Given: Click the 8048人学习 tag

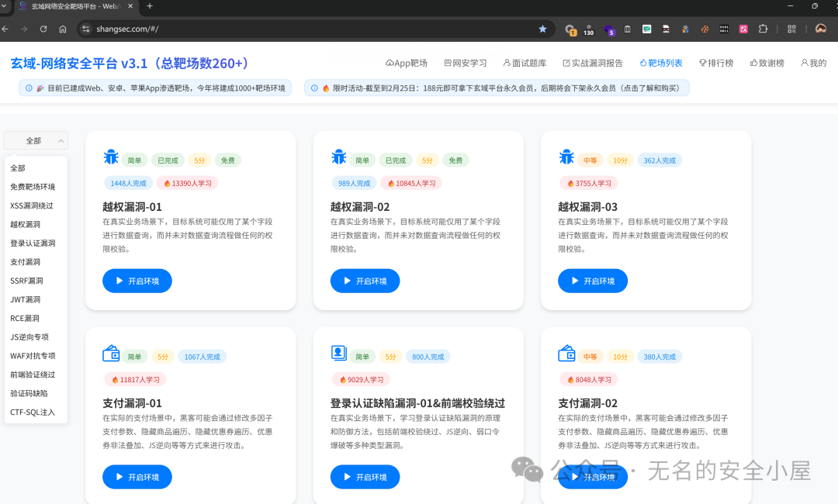Looking at the screenshot, I should tap(589, 380).
